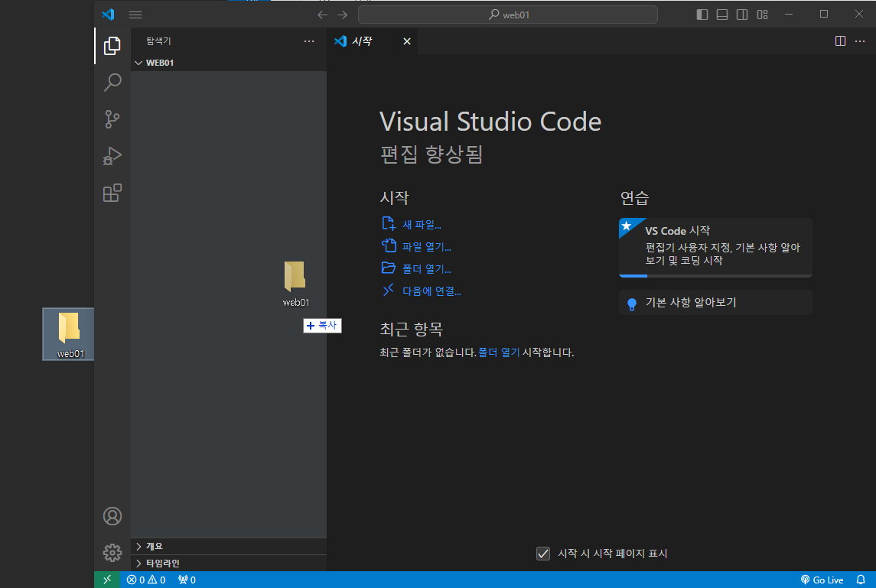
Task: Expand the 타임라인 timeline section
Action: click(229, 563)
